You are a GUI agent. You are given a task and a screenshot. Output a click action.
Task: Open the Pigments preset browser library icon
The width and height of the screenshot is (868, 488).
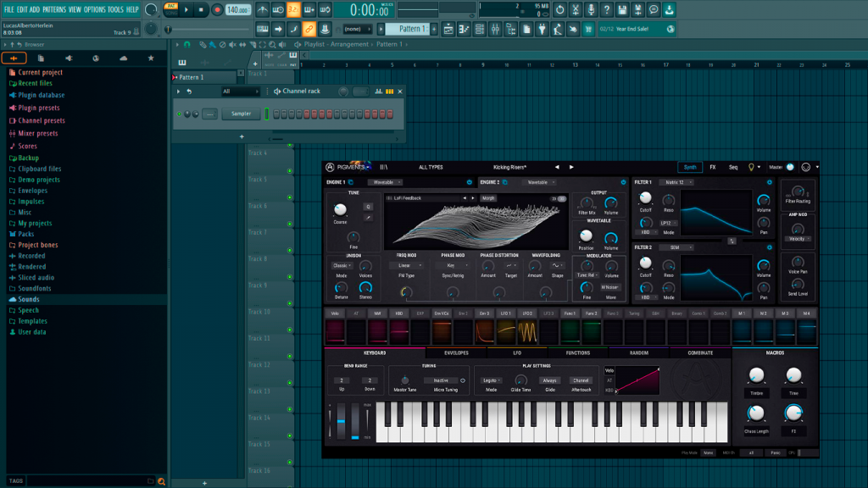(384, 167)
